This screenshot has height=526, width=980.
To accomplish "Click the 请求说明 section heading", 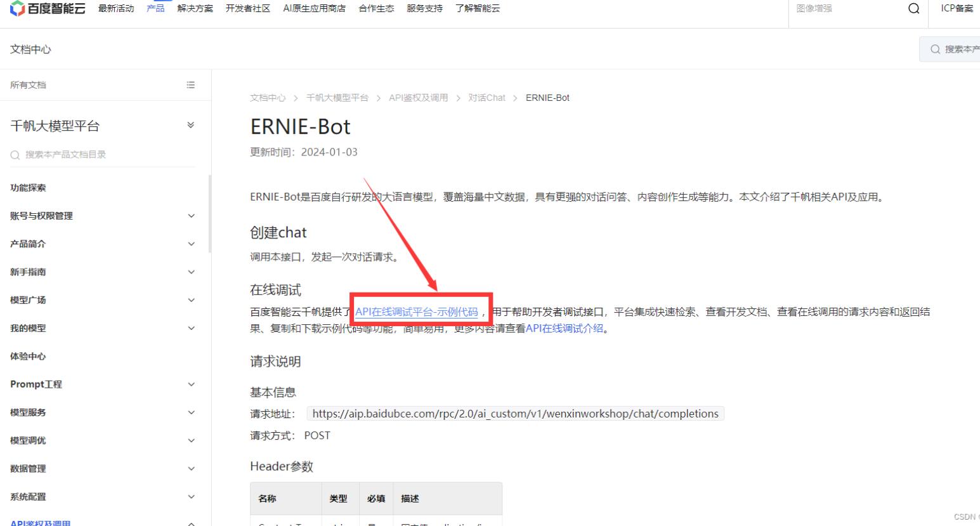I will click(276, 362).
